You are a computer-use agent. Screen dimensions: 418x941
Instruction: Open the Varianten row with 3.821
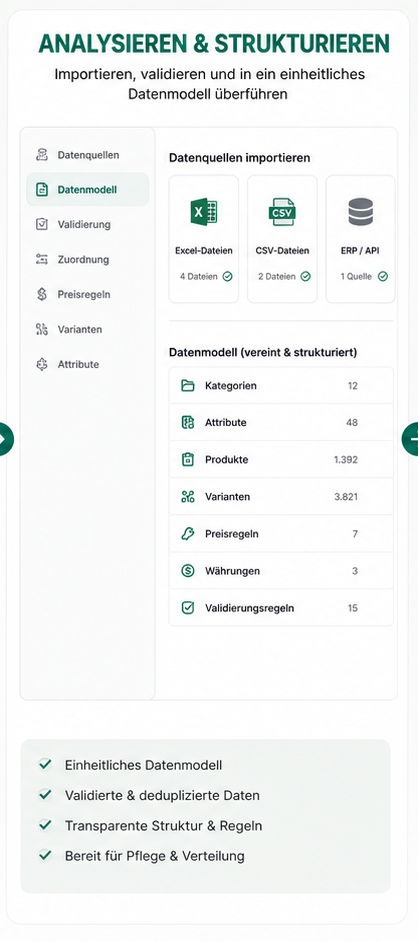click(281, 497)
